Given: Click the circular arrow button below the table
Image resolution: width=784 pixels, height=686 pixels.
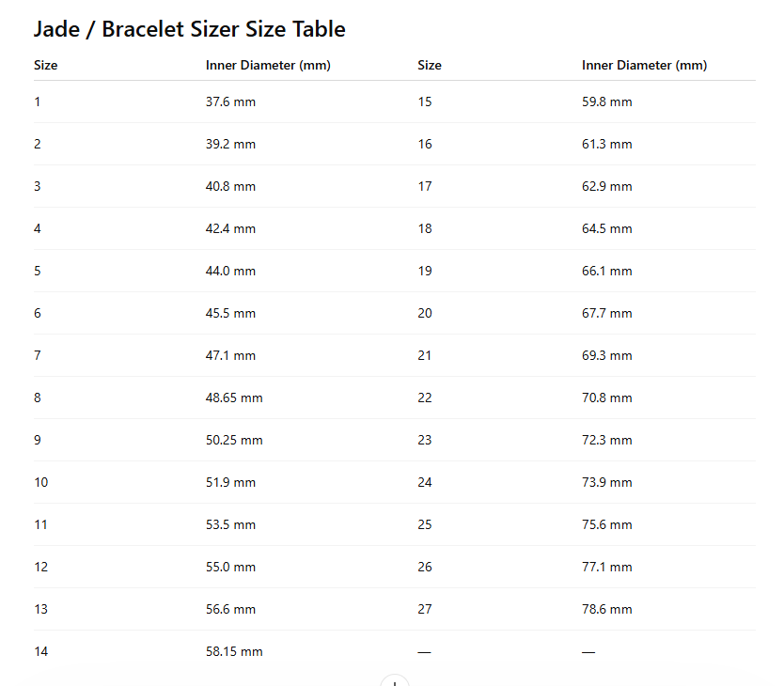Looking at the screenshot, I should coord(394,681).
